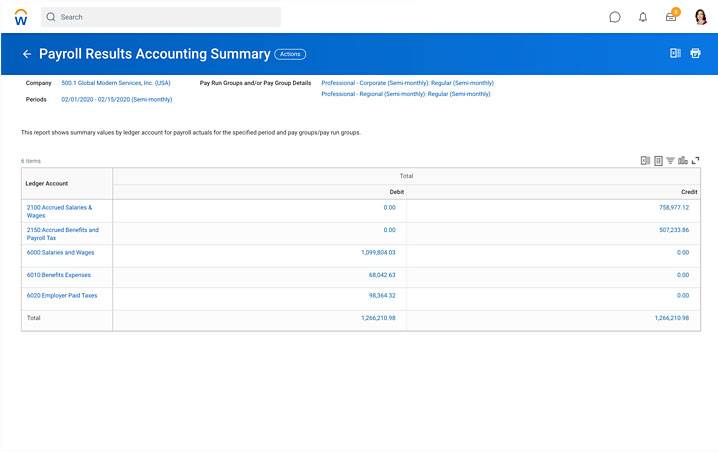
Task: Click debit value 98,364.32
Action: pyautogui.click(x=382, y=295)
